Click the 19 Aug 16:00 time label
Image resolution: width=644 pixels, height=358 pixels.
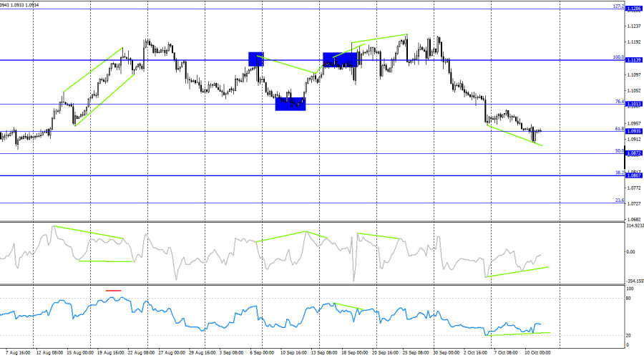111,353
